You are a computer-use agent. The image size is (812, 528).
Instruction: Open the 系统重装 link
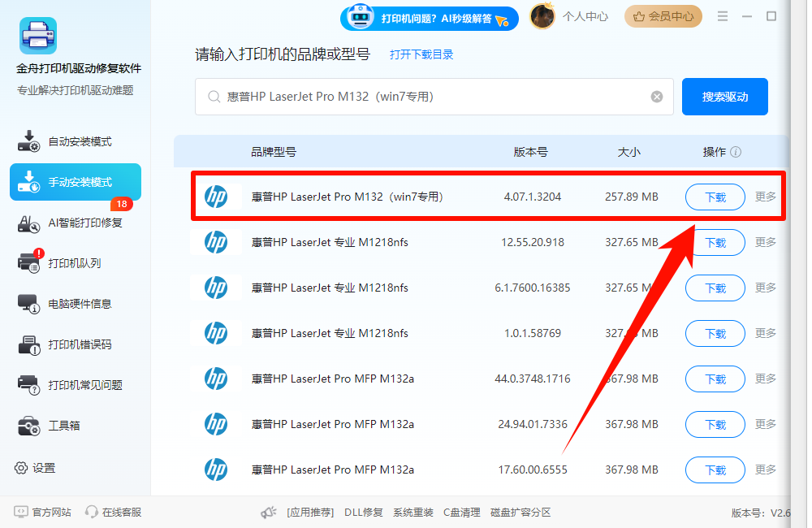coord(412,513)
